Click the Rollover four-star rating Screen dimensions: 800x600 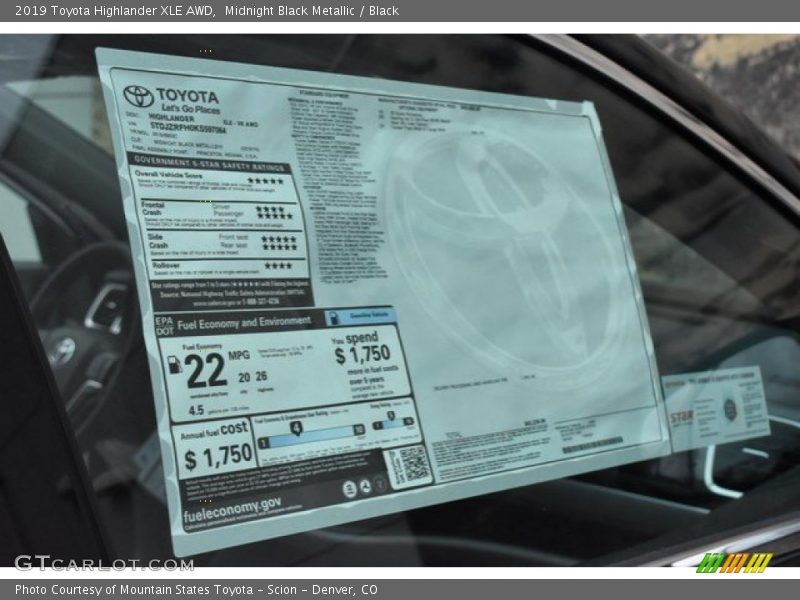[x=277, y=266]
